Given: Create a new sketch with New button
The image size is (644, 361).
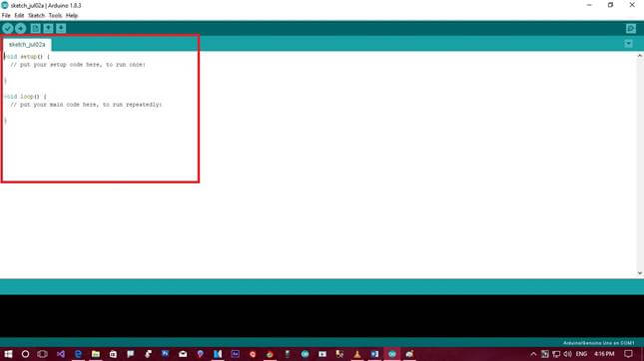Looking at the screenshot, I should [35, 28].
